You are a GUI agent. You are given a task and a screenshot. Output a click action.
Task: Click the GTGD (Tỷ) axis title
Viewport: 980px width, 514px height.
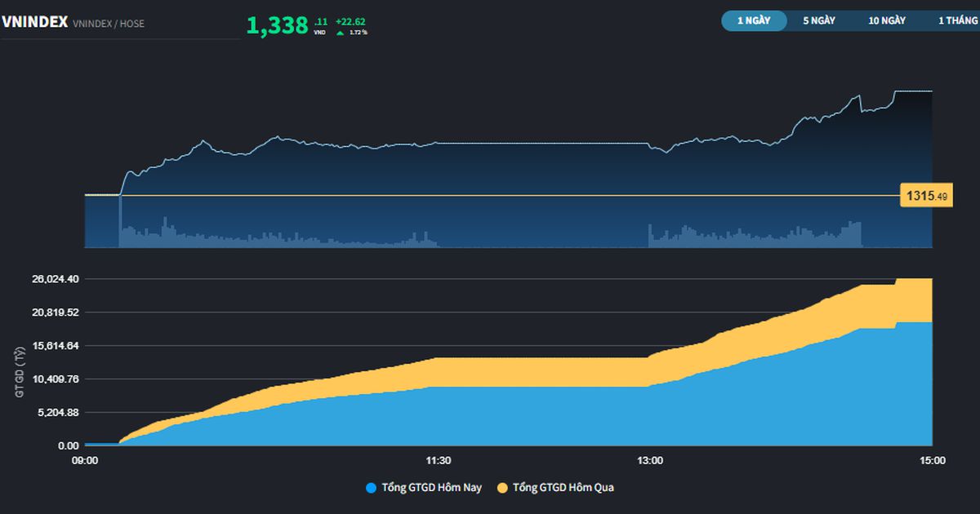(x=20, y=372)
